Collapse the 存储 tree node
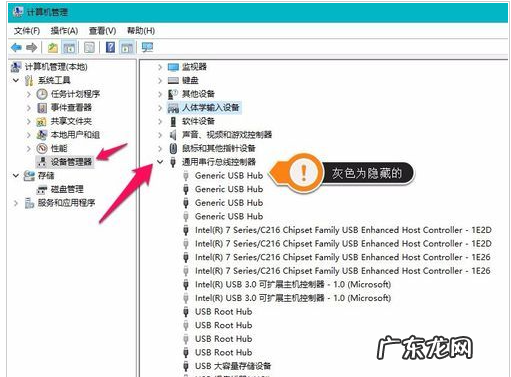The height and width of the screenshot is (377, 511). [16, 175]
